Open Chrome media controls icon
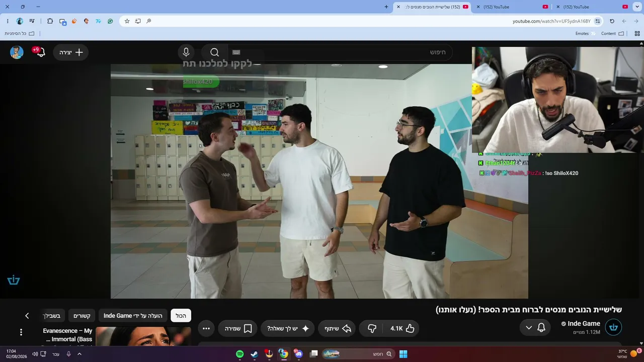644x362 pixels. [32, 21]
